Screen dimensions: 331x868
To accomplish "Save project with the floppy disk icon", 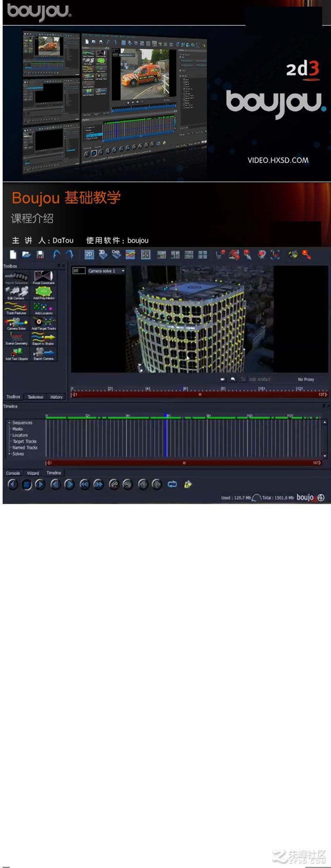I will (x=40, y=254).
